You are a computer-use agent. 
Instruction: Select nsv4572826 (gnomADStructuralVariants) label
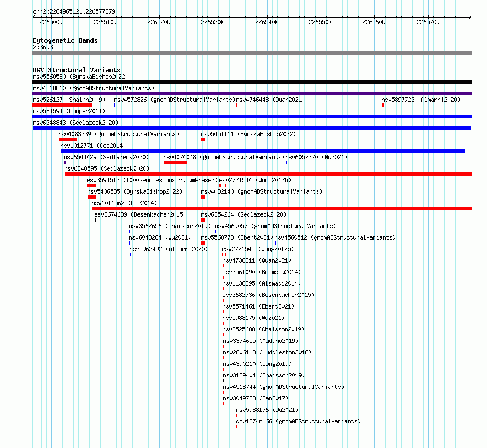click(x=175, y=100)
